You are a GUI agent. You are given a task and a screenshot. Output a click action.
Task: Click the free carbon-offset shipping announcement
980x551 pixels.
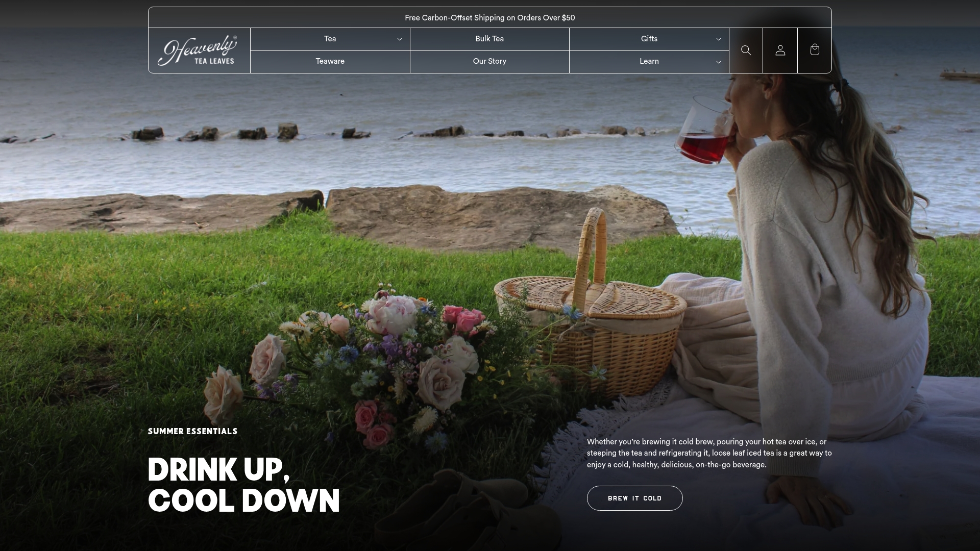pos(489,18)
